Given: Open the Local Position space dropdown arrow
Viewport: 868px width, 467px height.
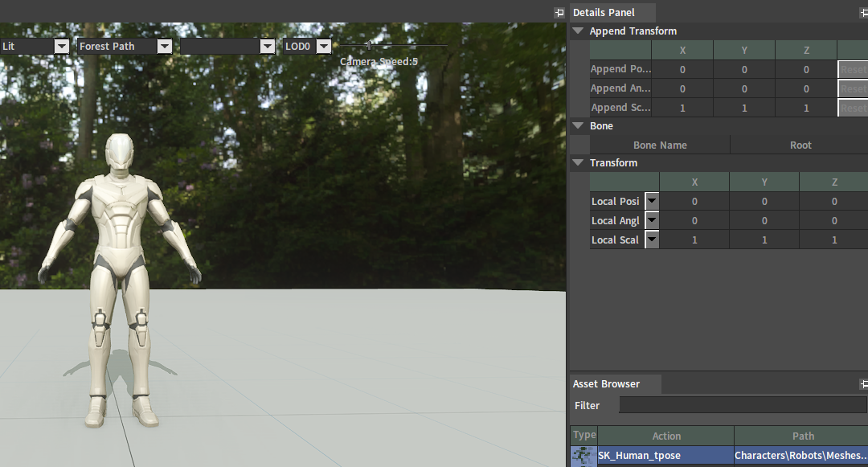Looking at the screenshot, I should pos(652,201).
